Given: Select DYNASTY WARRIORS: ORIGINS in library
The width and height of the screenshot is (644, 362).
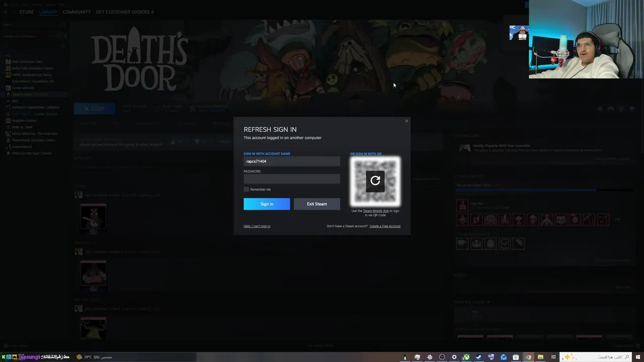Looking at the screenshot, I should 35,107.
